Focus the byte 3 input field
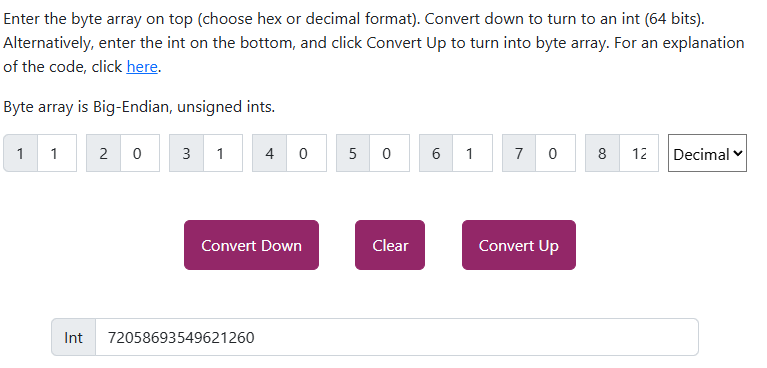This screenshot has width=767, height=368. pos(223,153)
